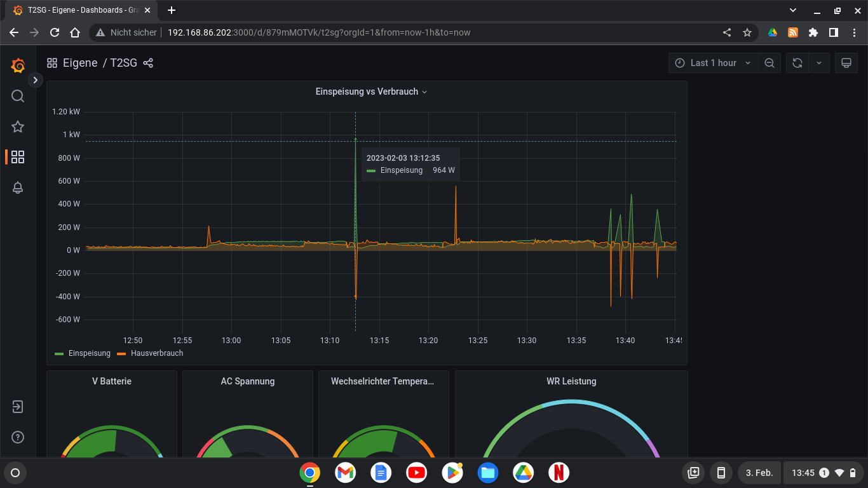Toggle the browser side panel
The height and width of the screenshot is (488, 868).
834,32
